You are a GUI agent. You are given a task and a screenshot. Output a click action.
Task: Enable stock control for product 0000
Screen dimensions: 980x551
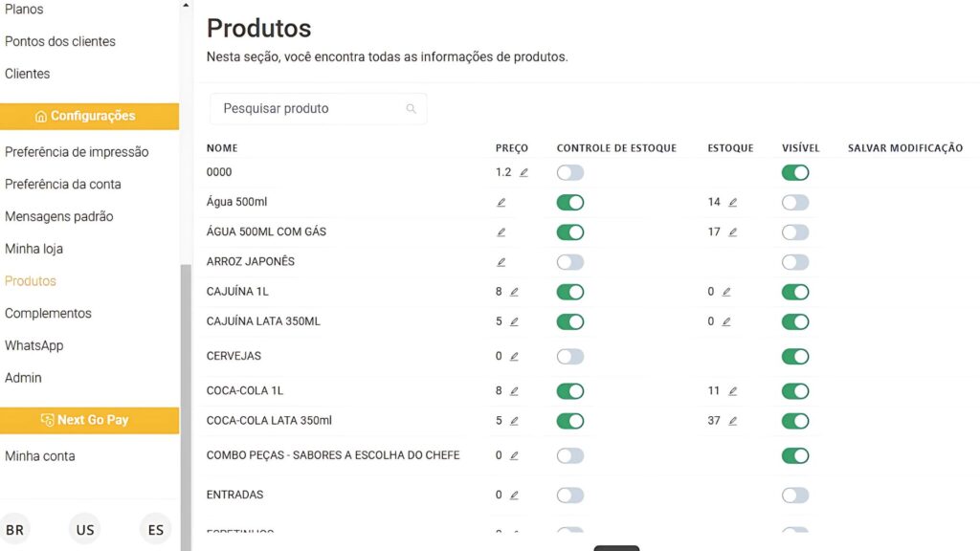click(x=570, y=173)
